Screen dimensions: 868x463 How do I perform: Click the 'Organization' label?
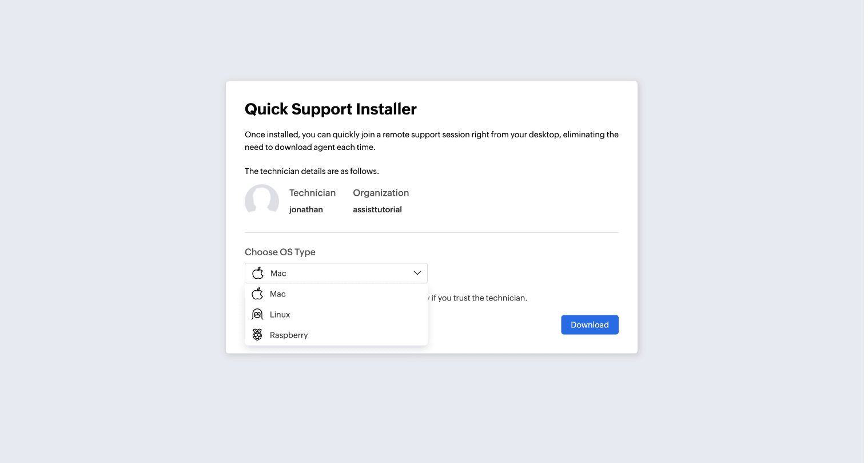click(x=381, y=193)
